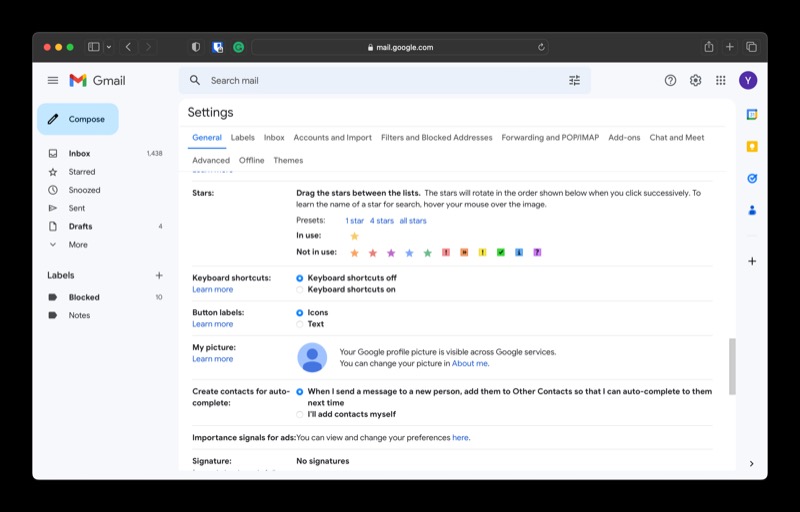Select the yellow star in use

tap(355, 236)
